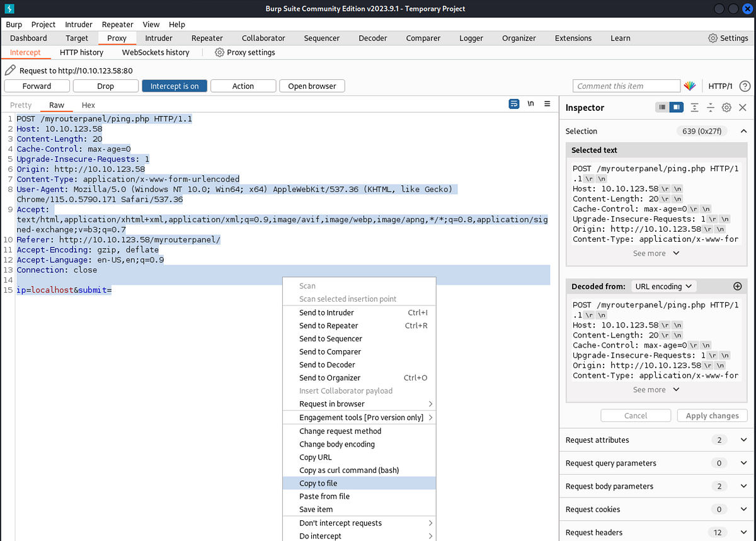Screen dimensions: 756x541
Task: Open the Repeater main tab
Action: [207, 38]
